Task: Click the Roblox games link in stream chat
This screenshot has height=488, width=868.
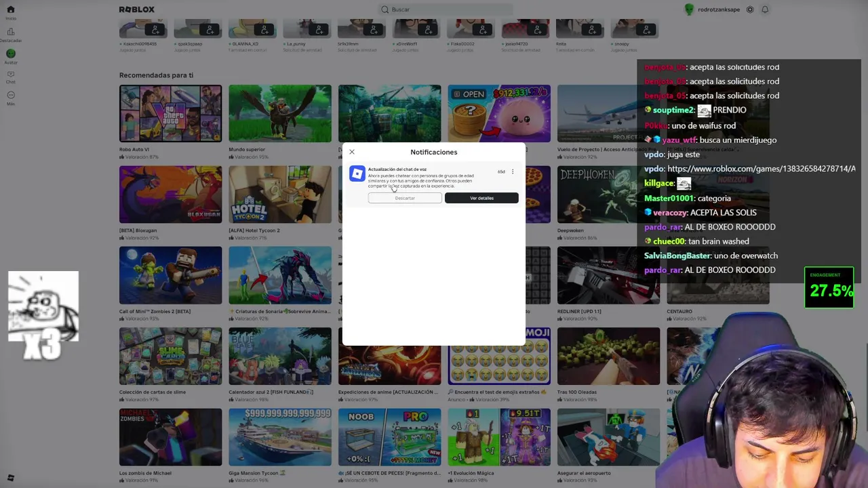Action: [761, 169]
